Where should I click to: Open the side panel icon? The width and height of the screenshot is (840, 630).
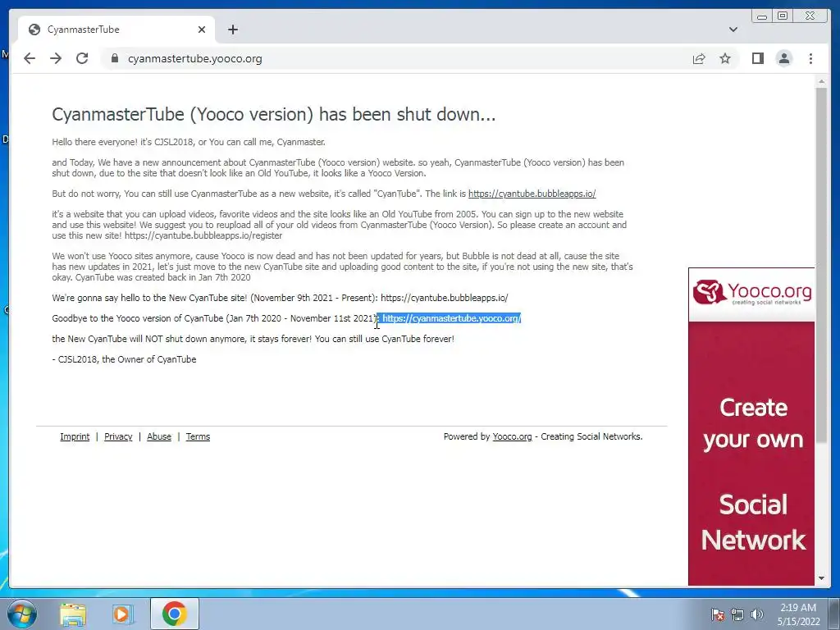(757, 58)
